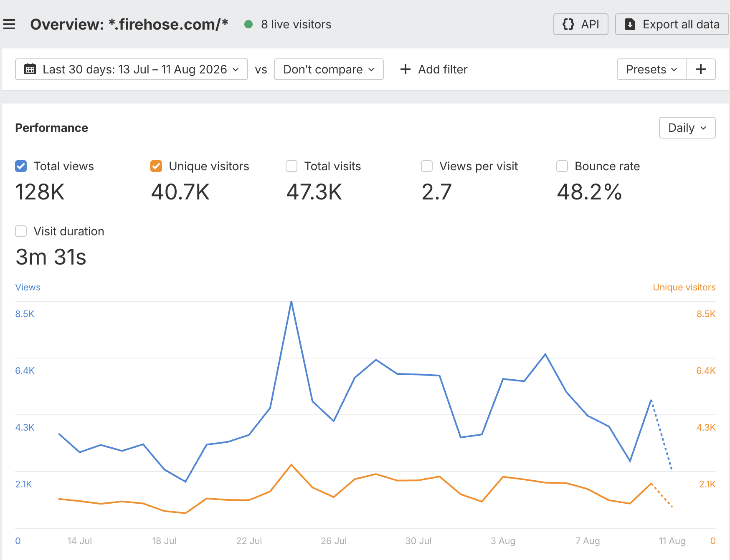Click the 8 live visitors text
Screen dimensions: 730x560
coord(296,24)
